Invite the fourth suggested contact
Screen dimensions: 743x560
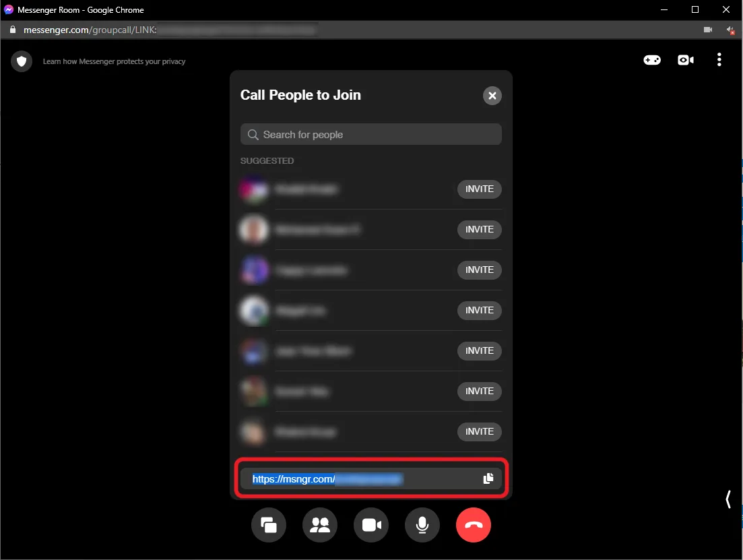click(479, 310)
